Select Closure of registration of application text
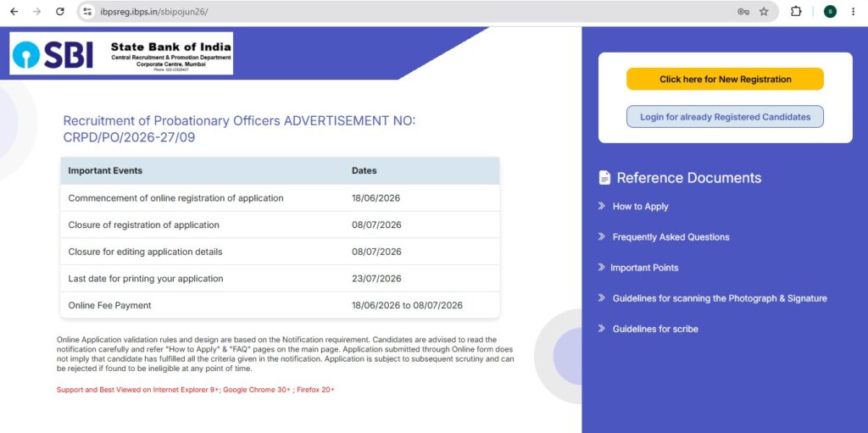 click(x=144, y=225)
